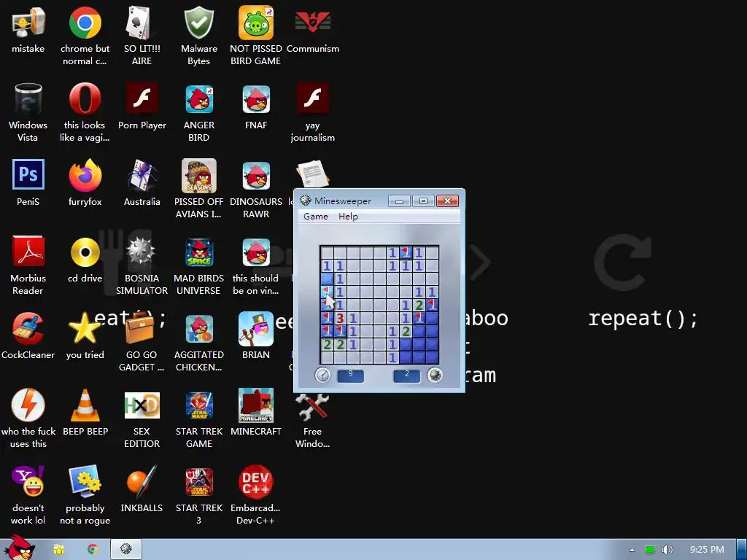Select the Chrome icon labeled 'chrome but normal'
The height and width of the screenshot is (560, 747).
[x=85, y=36]
